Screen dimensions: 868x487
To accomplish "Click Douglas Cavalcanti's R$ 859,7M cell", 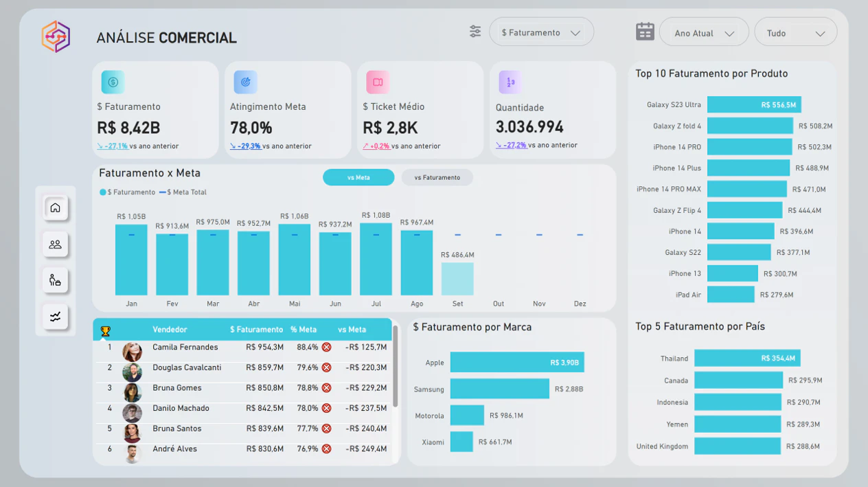I will click(x=264, y=367).
